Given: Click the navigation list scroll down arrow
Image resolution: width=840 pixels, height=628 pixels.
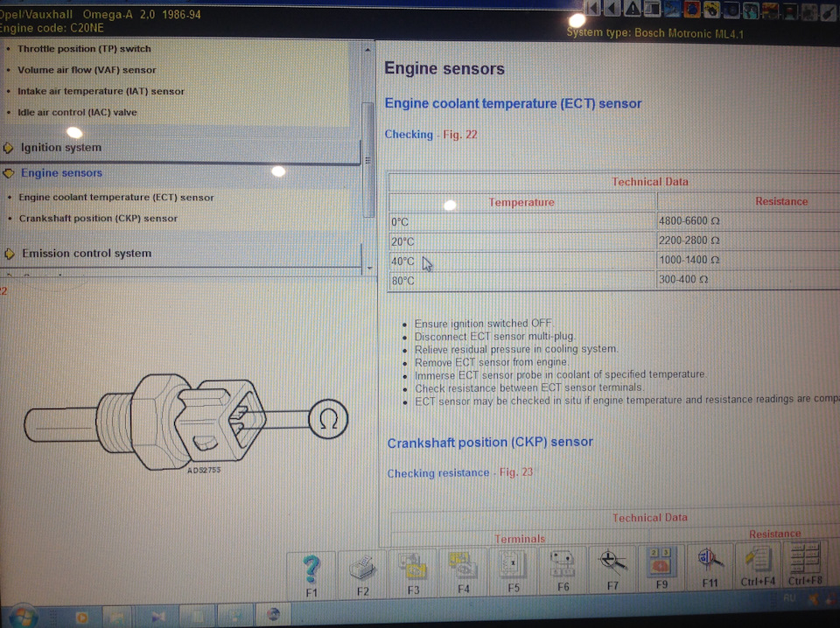Looking at the screenshot, I should [369, 268].
